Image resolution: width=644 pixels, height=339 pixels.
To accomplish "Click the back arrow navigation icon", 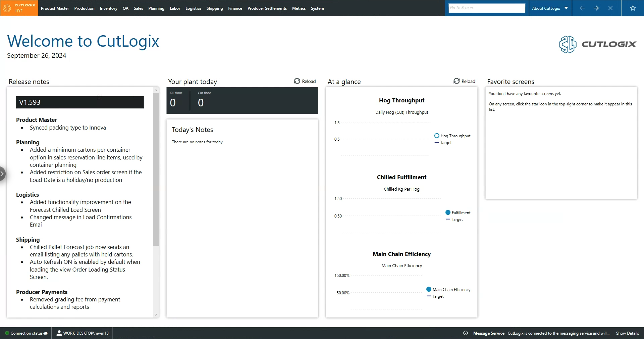I will [582, 8].
